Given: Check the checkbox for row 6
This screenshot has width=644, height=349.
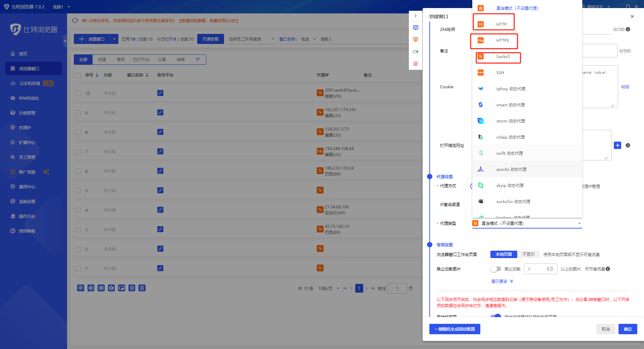Looking at the screenshot, I should (78, 171).
